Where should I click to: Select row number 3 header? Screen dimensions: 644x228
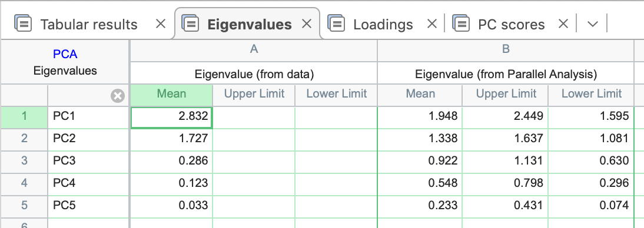point(24,160)
